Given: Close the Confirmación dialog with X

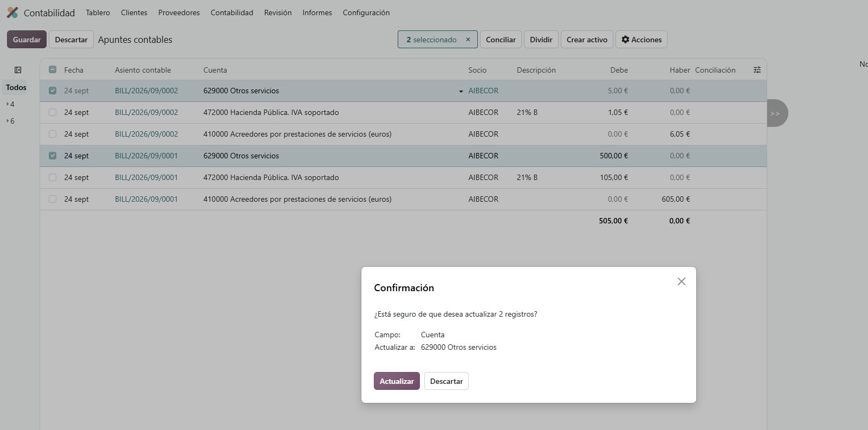Looking at the screenshot, I should 682,281.
